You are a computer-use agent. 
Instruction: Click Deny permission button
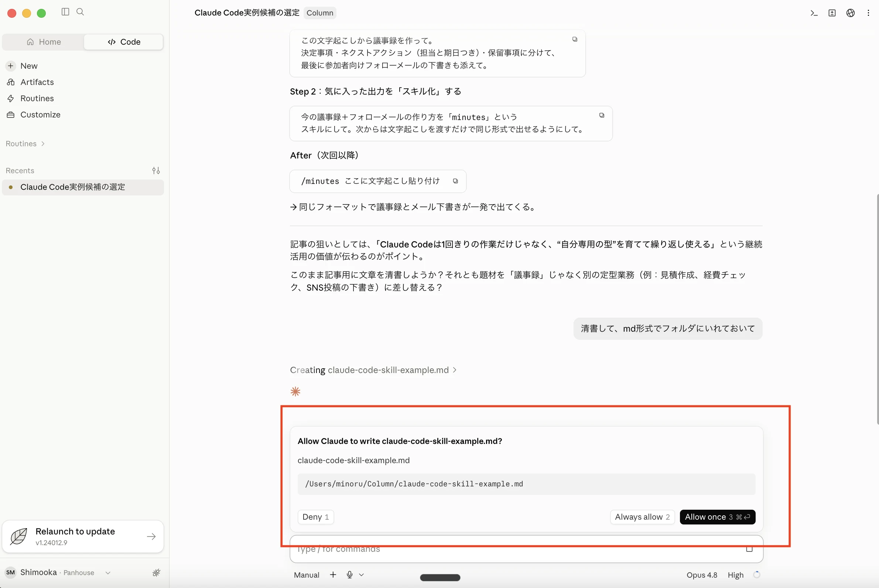315,517
